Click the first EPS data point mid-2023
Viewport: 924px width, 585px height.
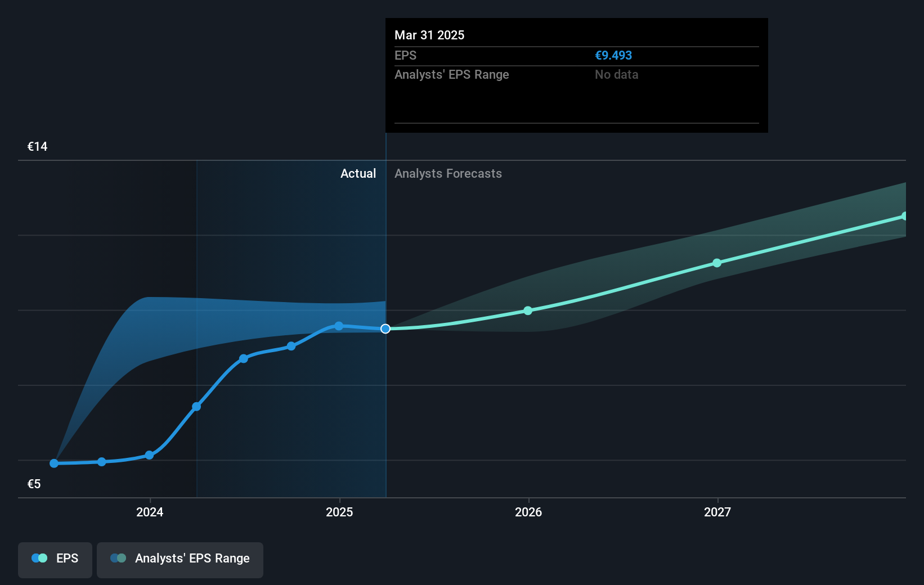click(x=54, y=463)
